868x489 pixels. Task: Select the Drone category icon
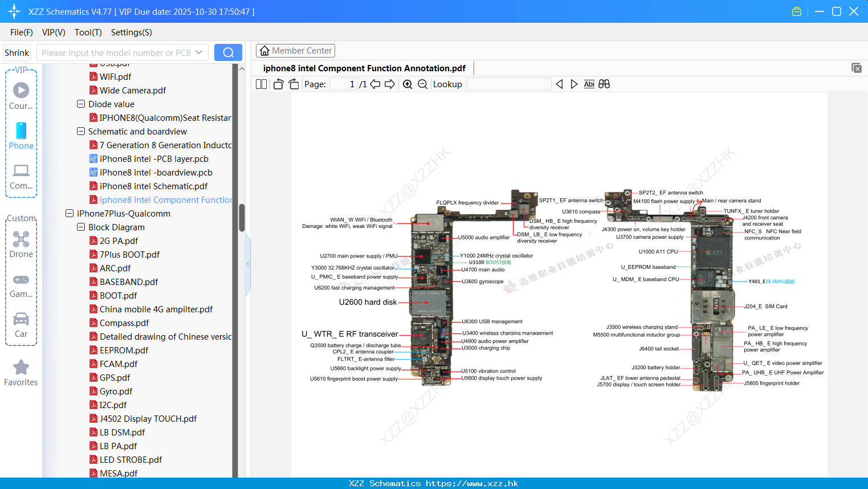(x=21, y=244)
